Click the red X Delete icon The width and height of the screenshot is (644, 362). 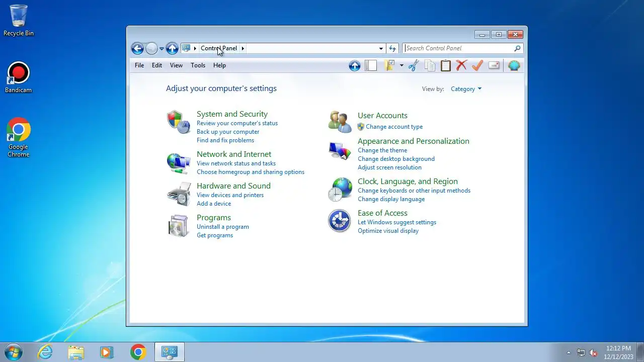(461, 65)
